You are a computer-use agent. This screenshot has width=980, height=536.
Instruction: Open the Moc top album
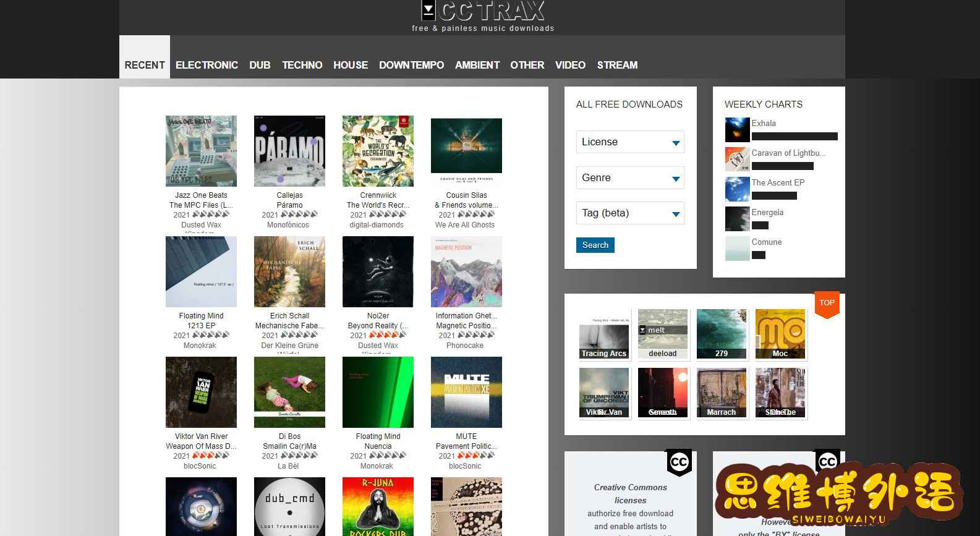pyautogui.click(x=780, y=334)
